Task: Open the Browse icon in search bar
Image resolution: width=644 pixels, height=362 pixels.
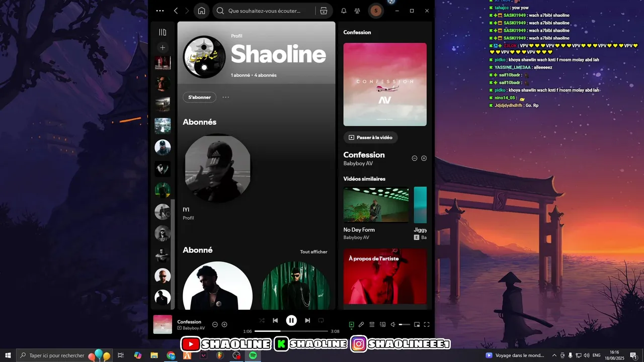Action: [x=324, y=11]
